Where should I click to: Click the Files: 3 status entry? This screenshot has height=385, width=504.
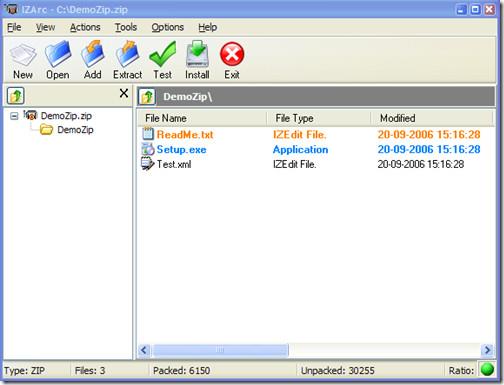[x=90, y=370]
